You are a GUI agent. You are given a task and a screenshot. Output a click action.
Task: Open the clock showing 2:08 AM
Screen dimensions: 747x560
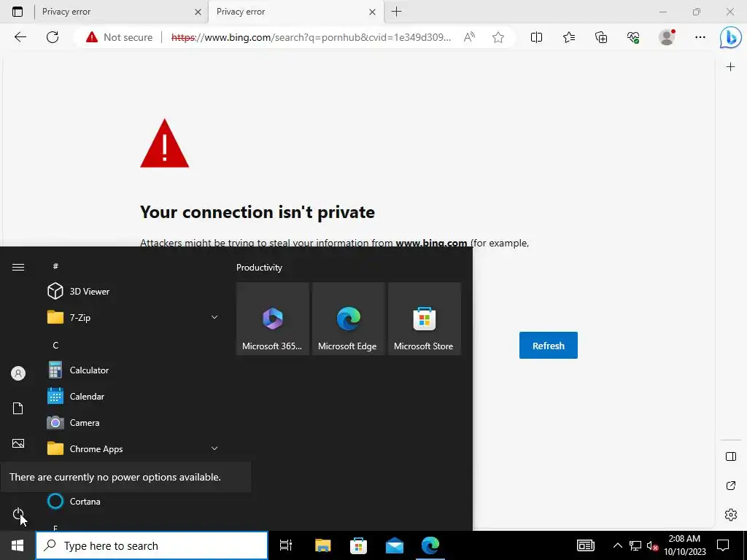pyautogui.click(x=684, y=545)
